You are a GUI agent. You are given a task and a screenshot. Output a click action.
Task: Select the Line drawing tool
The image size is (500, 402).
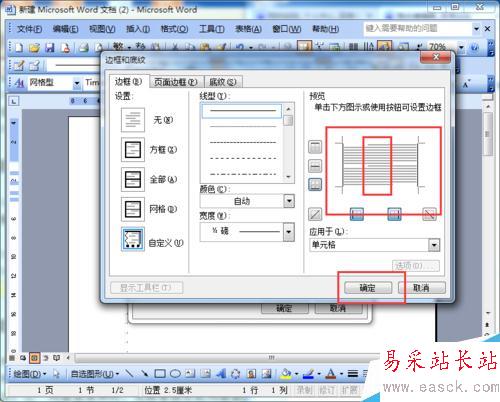pyautogui.click(x=130, y=374)
